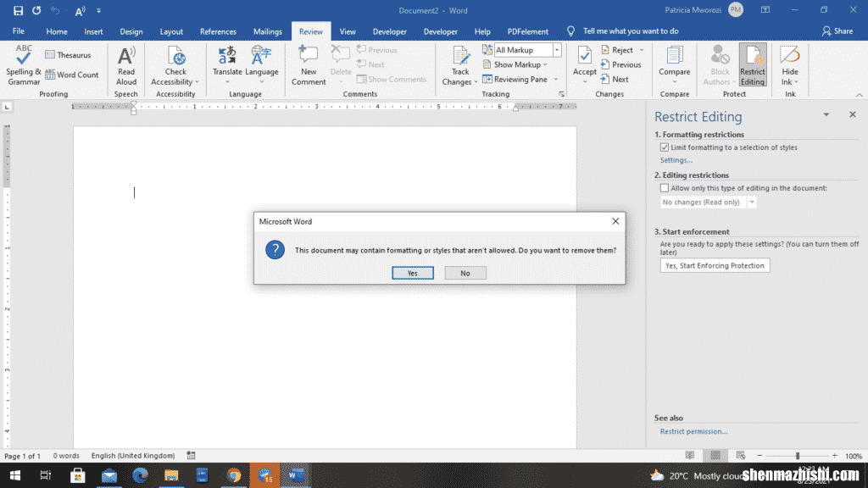The width and height of the screenshot is (868, 488).
Task: Customize Quick Access Toolbar dropdown
Action: 98,10
